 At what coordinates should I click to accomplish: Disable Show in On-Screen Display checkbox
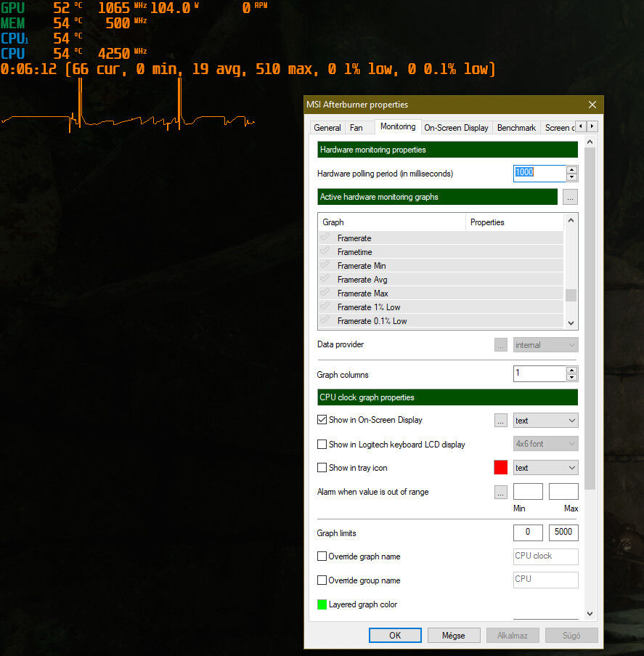pyautogui.click(x=322, y=420)
